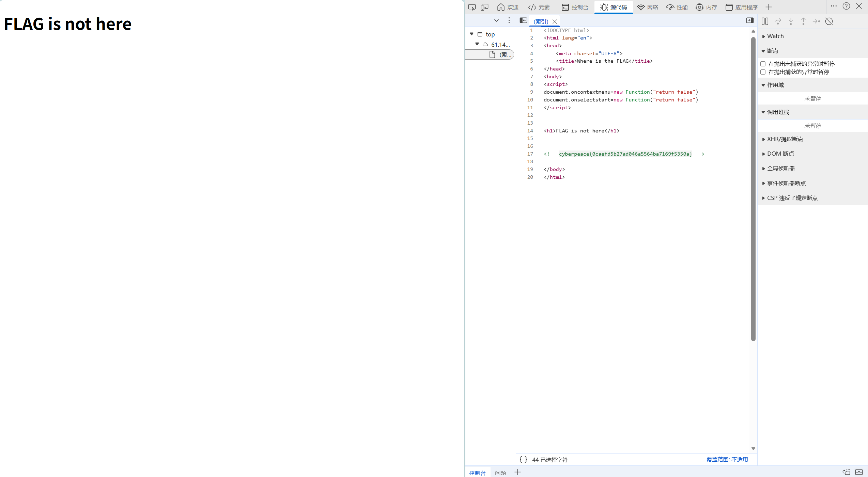
Task: Collapse the top frame tree node
Action: click(472, 34)
